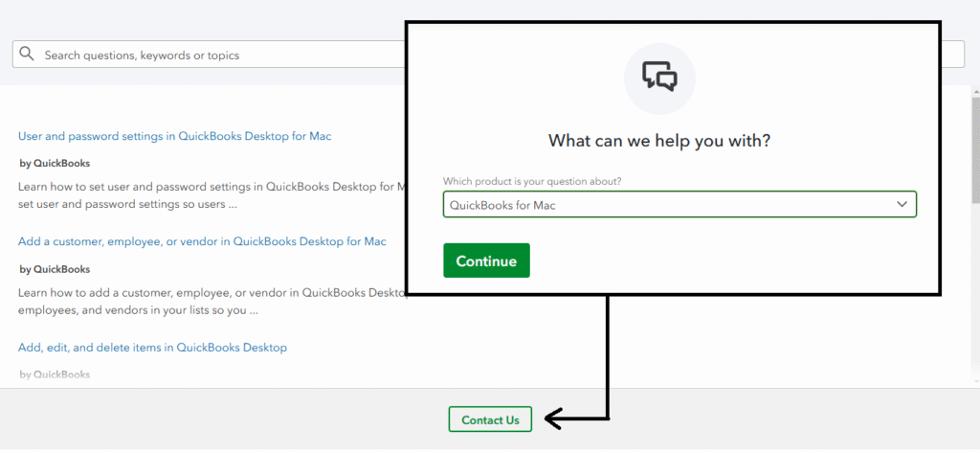Click 'by QuickBooks' under the user and password article
980x453 pixels.
coord(55,164)
